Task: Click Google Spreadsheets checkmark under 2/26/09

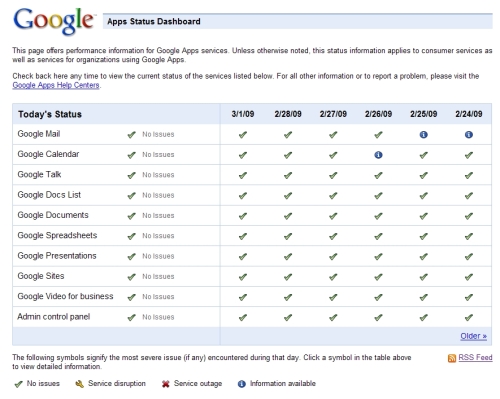Action: 378,236
